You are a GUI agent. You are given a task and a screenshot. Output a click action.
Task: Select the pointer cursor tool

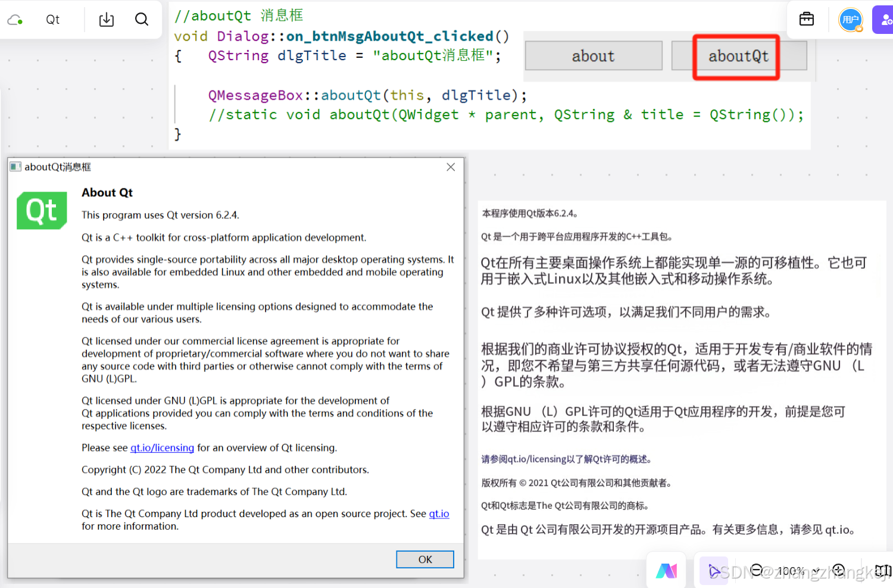click(714, 571)
